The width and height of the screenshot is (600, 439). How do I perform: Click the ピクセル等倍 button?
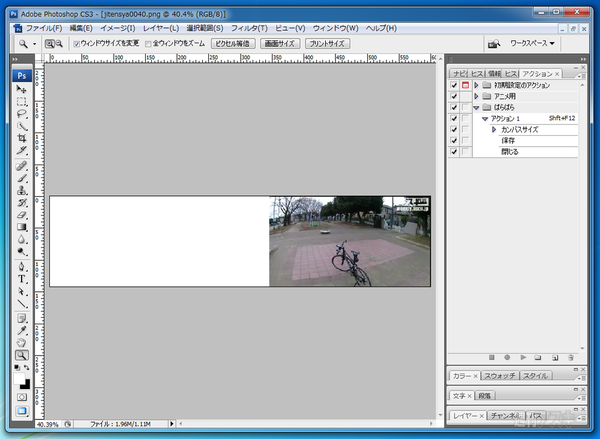231,44
